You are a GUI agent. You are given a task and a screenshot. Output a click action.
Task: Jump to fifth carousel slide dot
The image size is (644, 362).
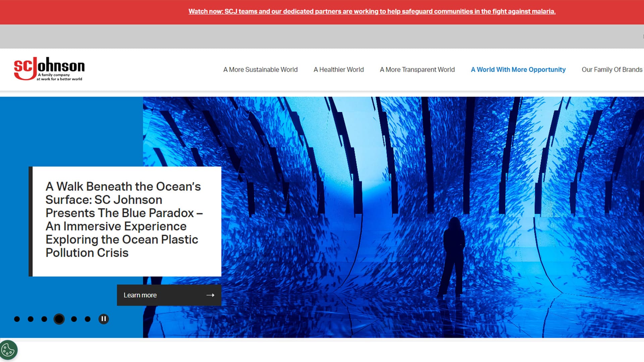[74, 319]
